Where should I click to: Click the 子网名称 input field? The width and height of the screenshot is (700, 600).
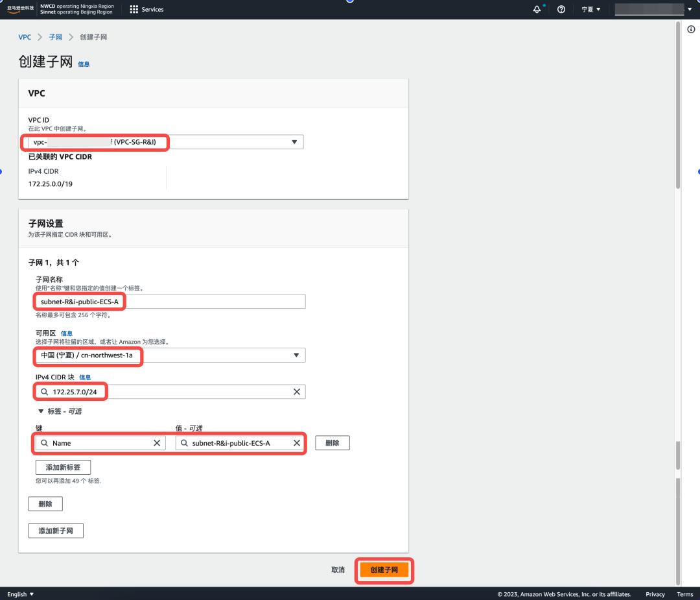(170, 302)
